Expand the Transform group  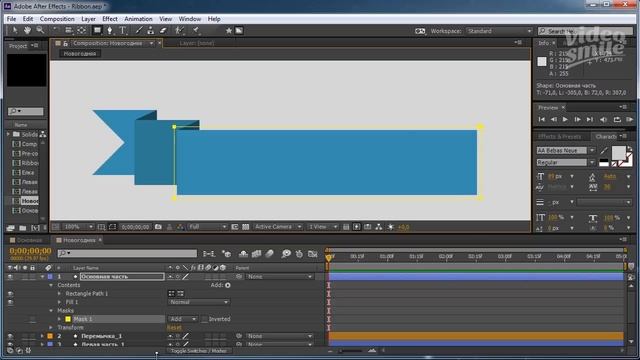click(x=51, y=328)
